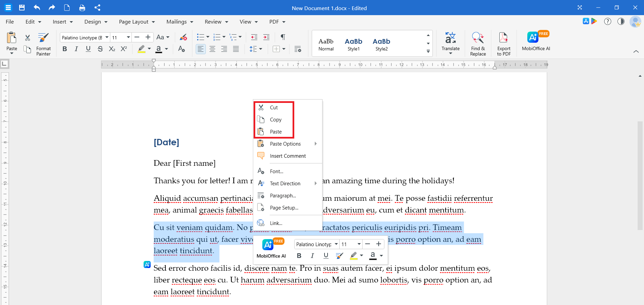The width and height of the screenshot is (644, 305).
Task: Click the yellow highlight color button in ribbon
Action: point(142,49)
